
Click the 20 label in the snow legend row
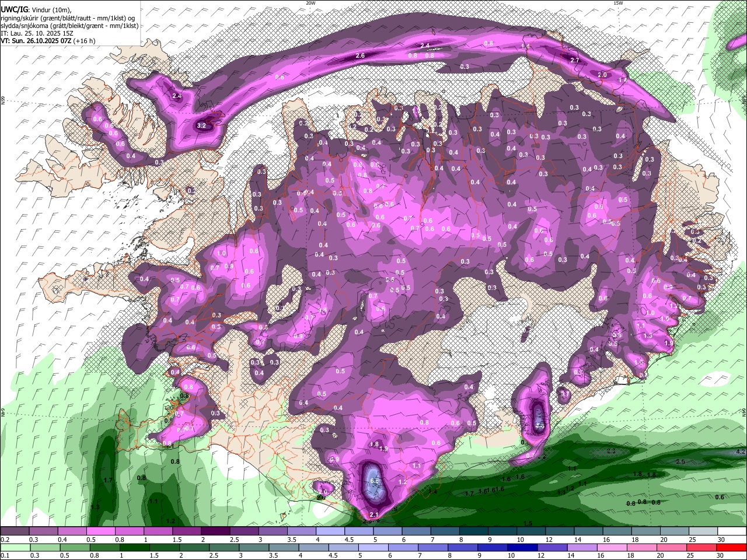pyautogui.click(x=663, y=540)
